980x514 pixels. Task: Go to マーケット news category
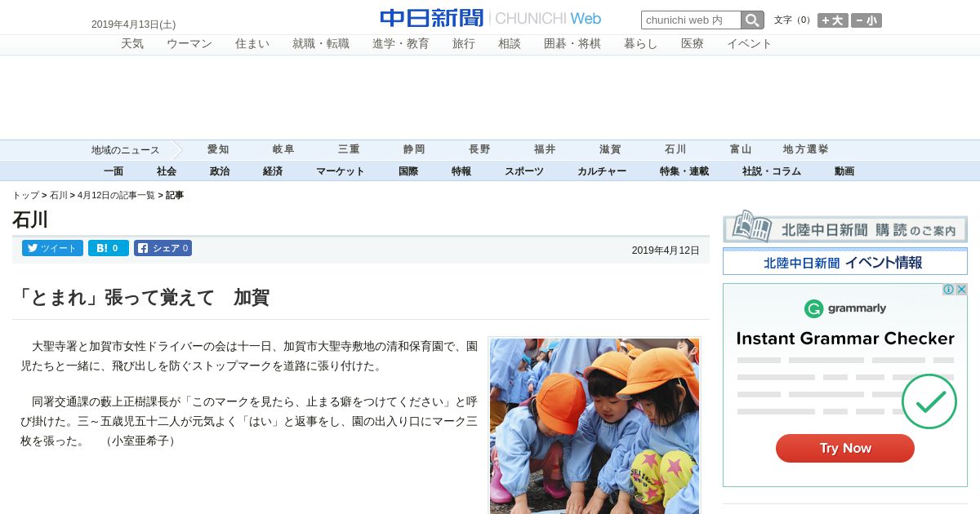(341, 171)
